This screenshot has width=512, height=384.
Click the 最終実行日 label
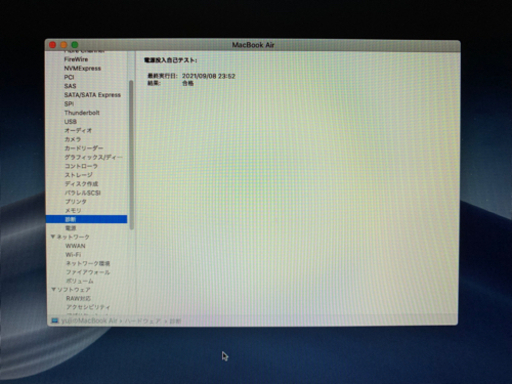pos(162,76)
